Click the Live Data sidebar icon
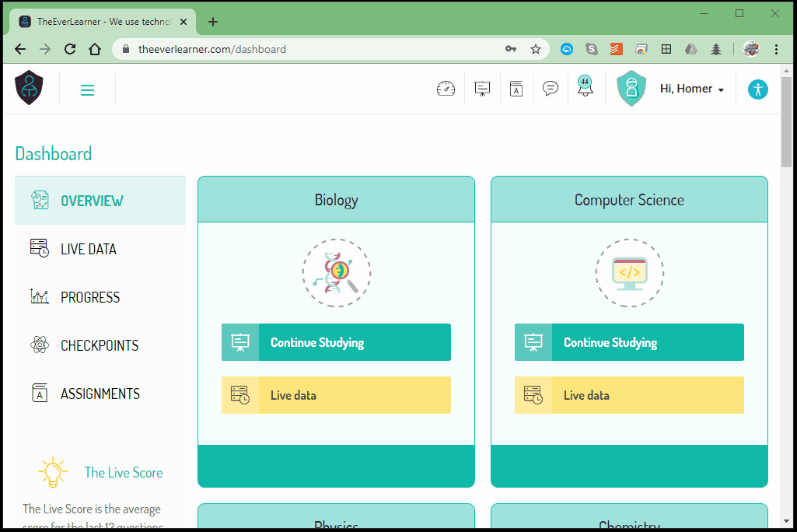 coord(40,247)
